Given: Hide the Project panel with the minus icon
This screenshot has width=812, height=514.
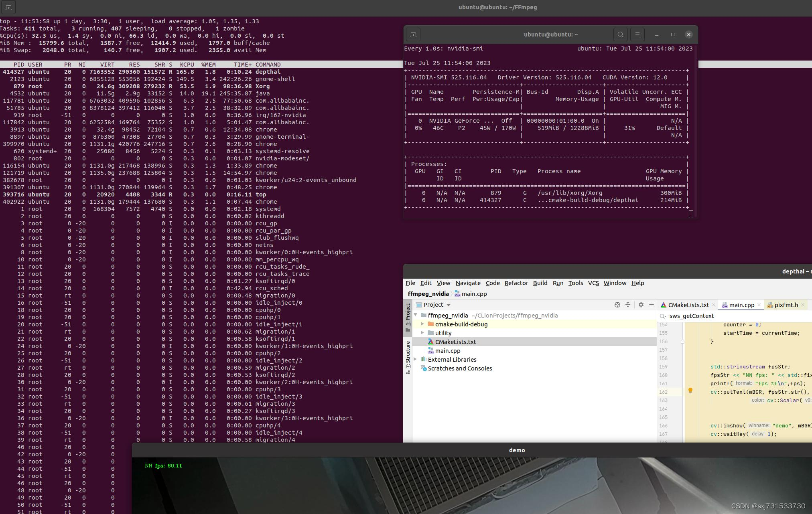Looking at the screenshot, I should [x=652, y=305].
